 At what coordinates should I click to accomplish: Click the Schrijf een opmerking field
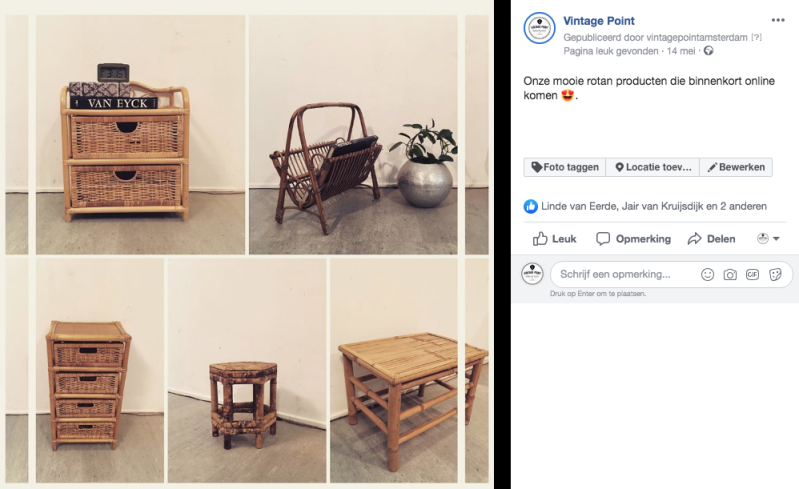pyautogui.click(x=627, y=275)
